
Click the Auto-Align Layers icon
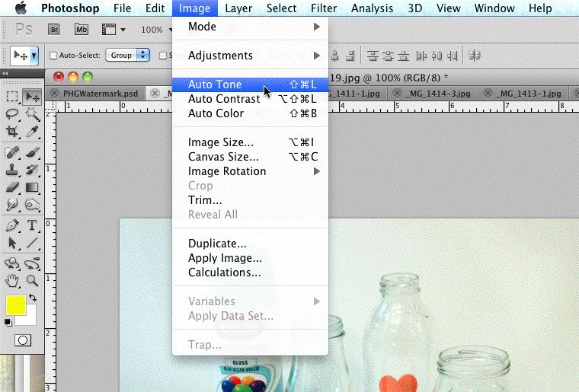tap(475, 56)
